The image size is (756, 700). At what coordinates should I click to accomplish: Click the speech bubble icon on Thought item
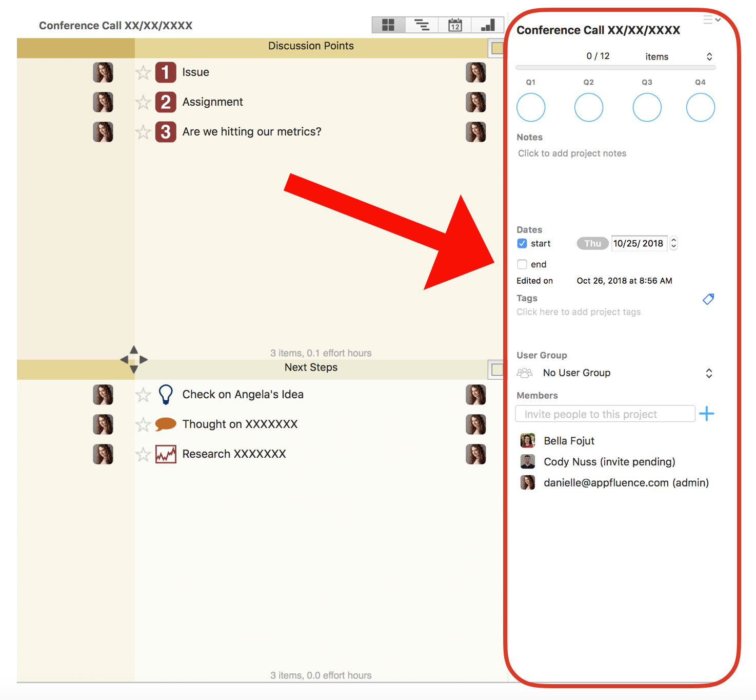tap(166, 424)
